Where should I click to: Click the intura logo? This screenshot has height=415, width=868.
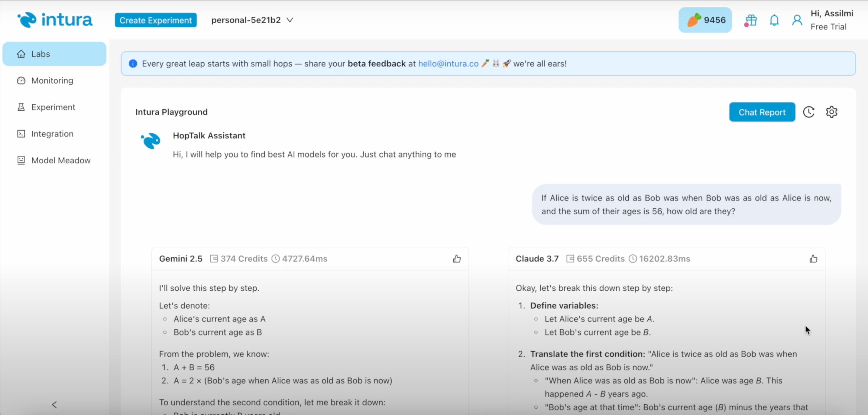click(x=55, y=20)
